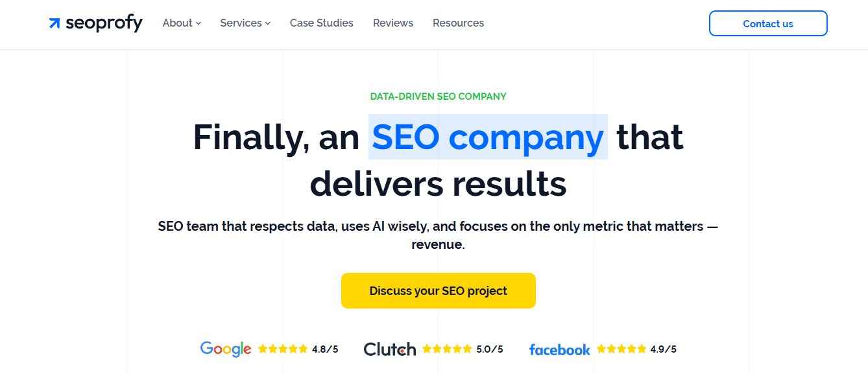Click the highlighted SEO company text
The height and width of the screenshot is (374, 868).
[x=487, y=137]
